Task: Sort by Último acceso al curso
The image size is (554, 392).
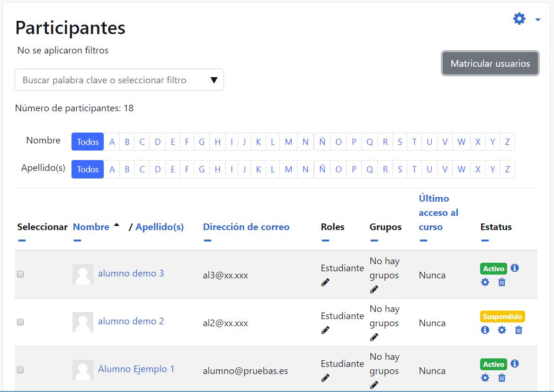Action: [x=438, y=213]
